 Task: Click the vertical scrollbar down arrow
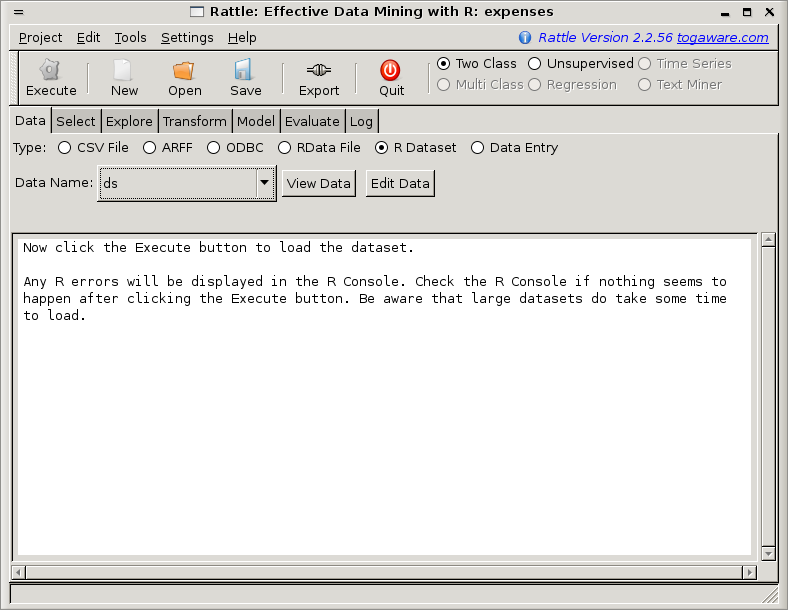[x=768, y=554]
